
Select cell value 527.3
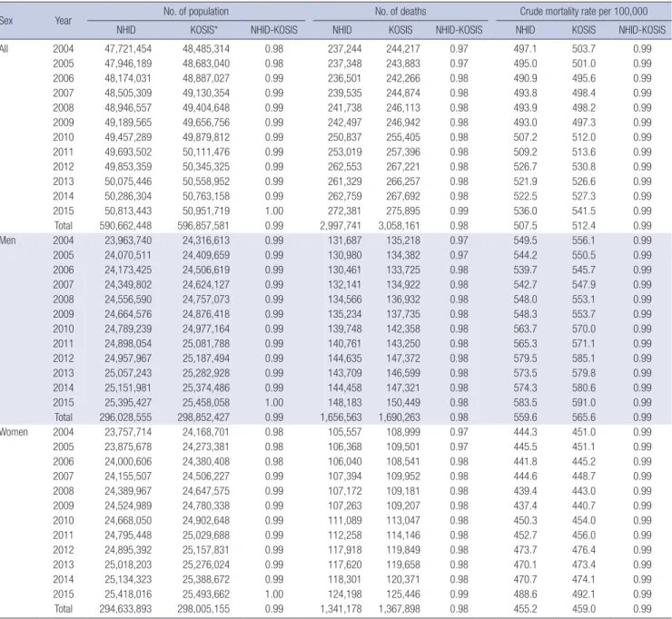point(584,196)
